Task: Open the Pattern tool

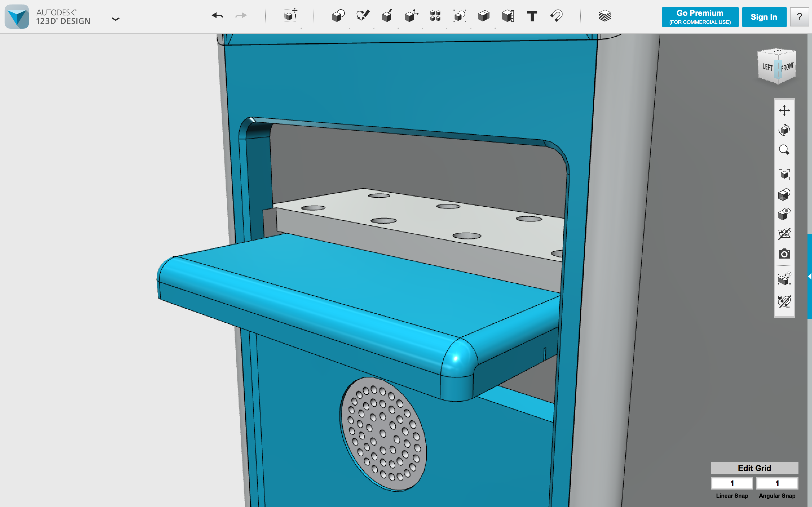Action: pos(435,16)
